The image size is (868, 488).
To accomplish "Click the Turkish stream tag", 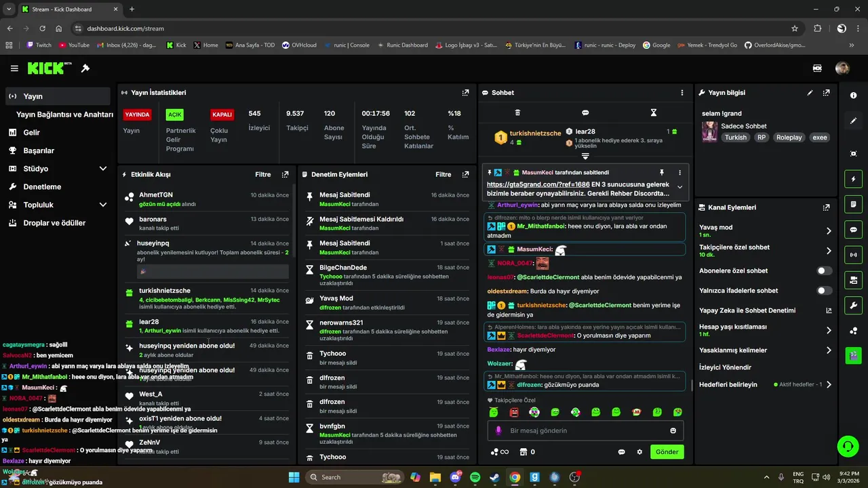I will (x=735, y=138).
